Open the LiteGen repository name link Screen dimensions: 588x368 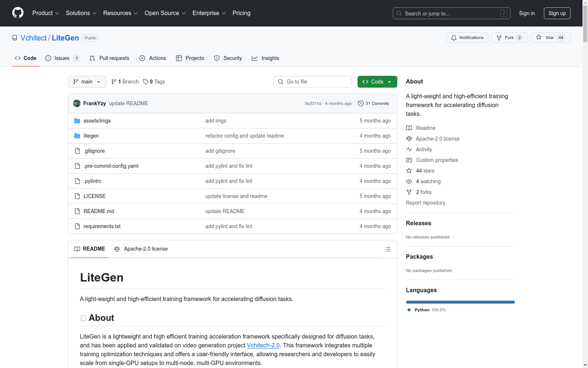point(65,38)
